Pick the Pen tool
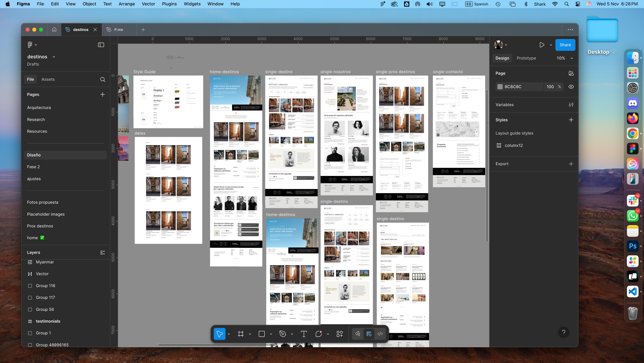This screenshot has height=363, width=644. point(283,334)
